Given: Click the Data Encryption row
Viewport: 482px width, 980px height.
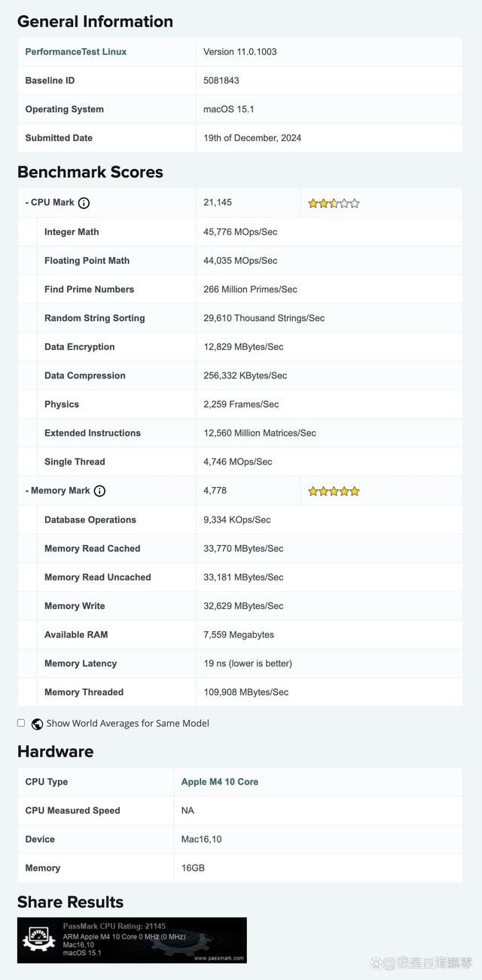Looking at the screenshot, I should coord(79,347).
